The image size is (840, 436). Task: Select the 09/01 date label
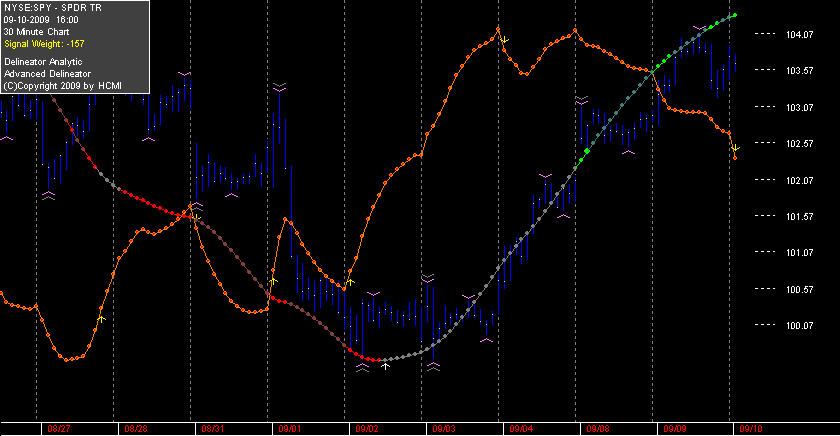(x=290, y=429)
